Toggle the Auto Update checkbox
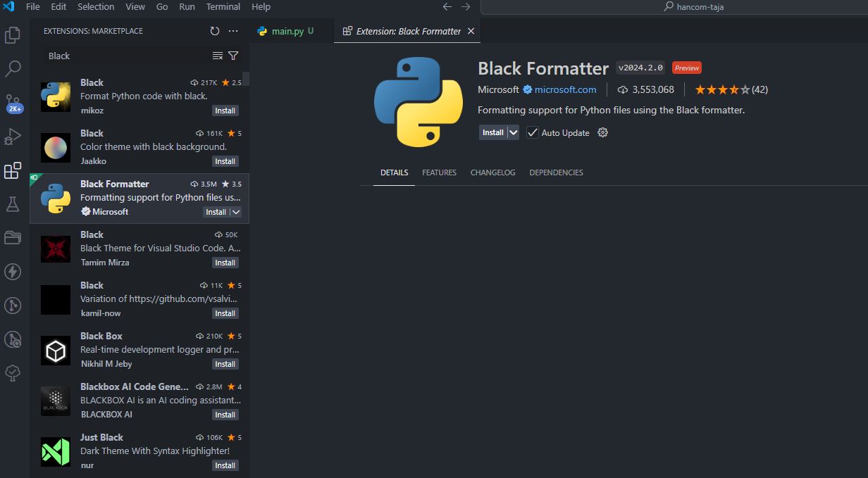This screenshot has width=868, height=478. click(x=533, y=132)
